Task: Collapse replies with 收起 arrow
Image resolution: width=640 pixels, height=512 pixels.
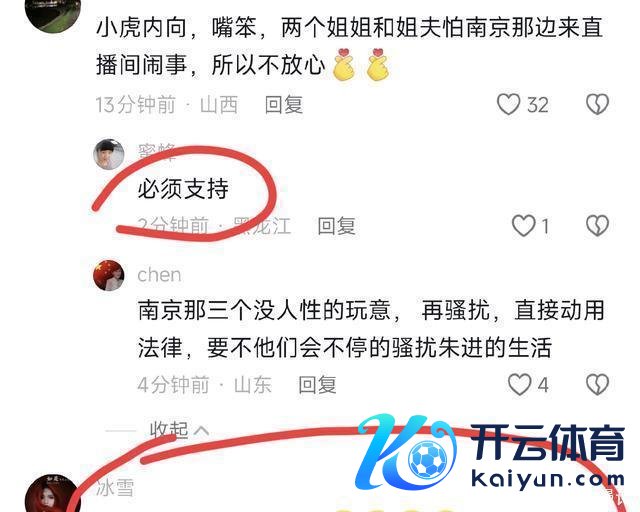Action: 180,430
